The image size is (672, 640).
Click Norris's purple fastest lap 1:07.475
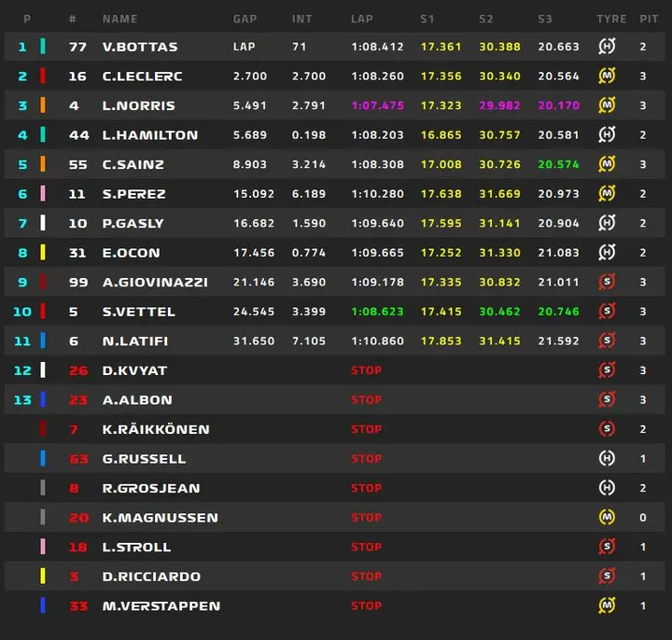coord(377,105)
